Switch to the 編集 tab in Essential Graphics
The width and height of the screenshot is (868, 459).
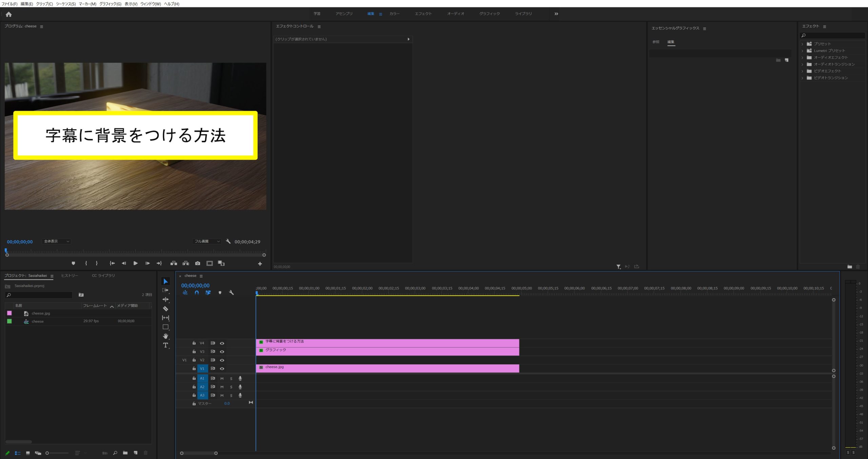672,42
